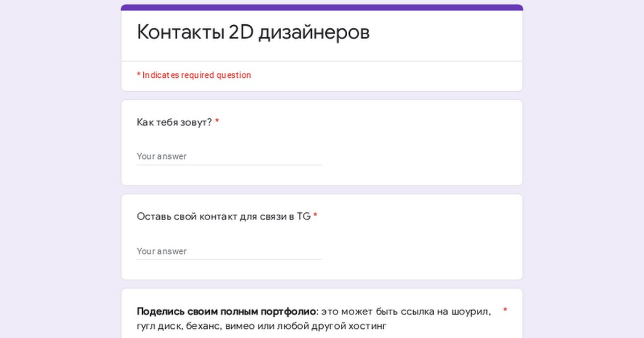The height and width of the screenshot is (338, 644).
Task: Click the purple accent bar atop the form
Action: pyautogui.click(x=322, y=8)
